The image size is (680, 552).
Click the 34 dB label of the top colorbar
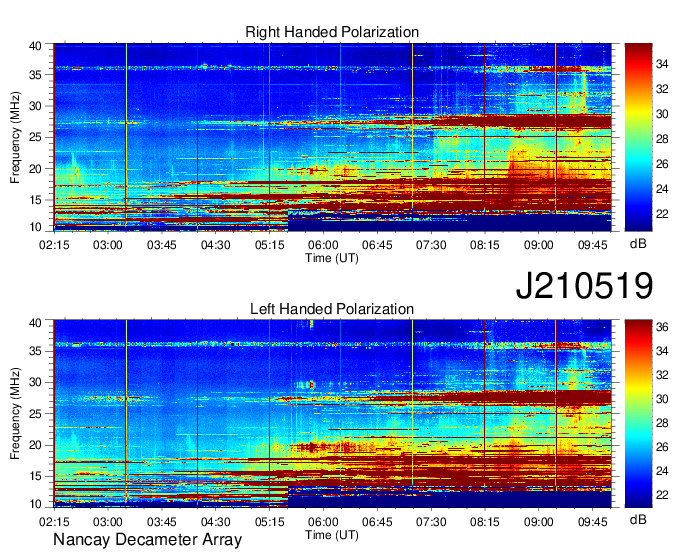coord(662,64)
